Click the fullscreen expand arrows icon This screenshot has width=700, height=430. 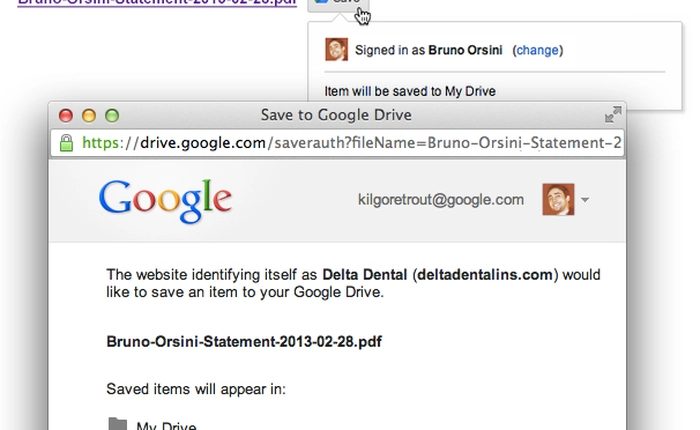[613, 114]
